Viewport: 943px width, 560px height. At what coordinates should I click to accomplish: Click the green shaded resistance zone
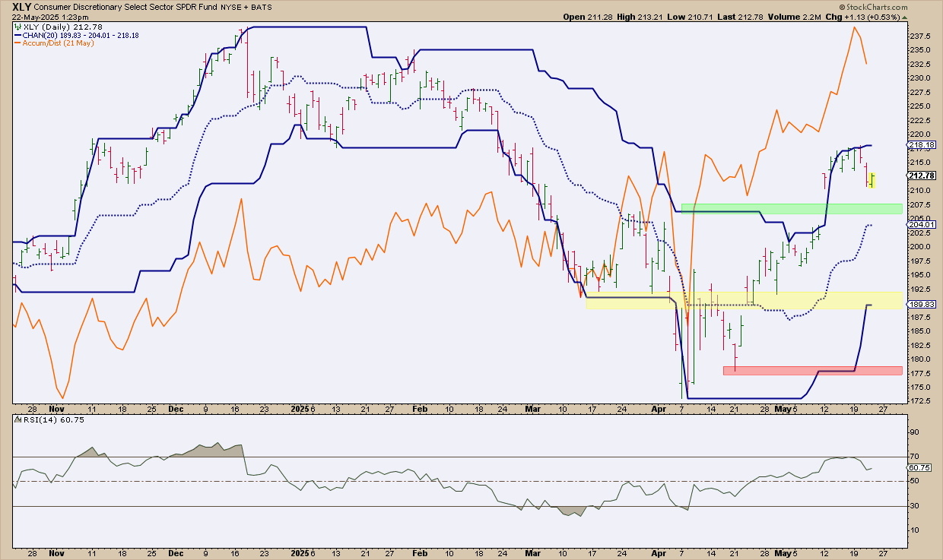coord(791,208)
